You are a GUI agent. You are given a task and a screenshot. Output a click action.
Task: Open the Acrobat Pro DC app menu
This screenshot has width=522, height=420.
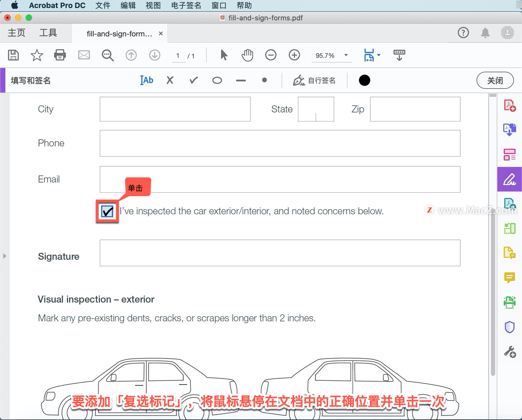(57, 5)
